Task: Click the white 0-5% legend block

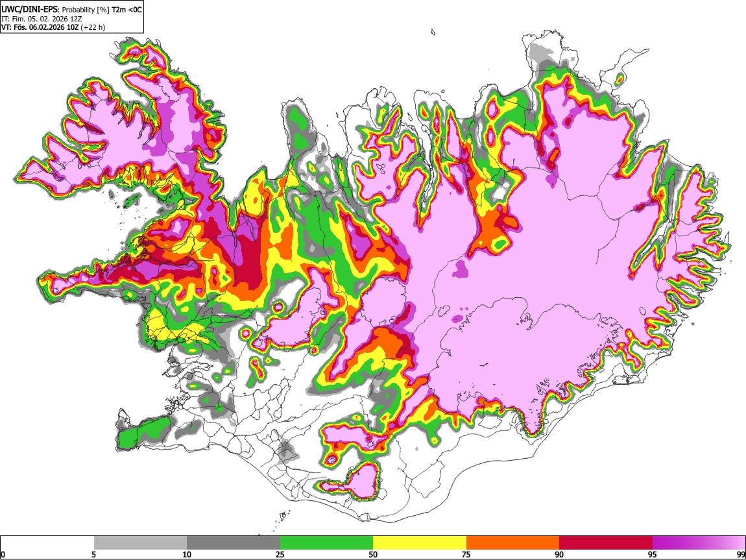Action: (x=47, y=543)
